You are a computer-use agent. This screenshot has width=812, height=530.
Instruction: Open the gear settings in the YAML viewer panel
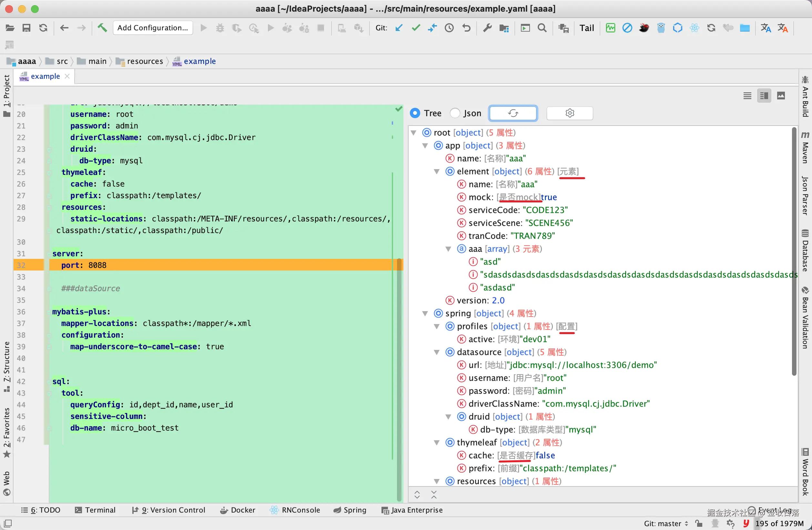click(x=570, y=113)
